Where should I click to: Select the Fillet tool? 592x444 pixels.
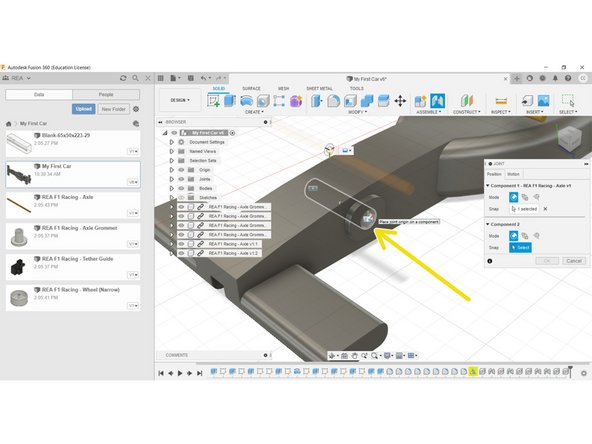(x=333, y=101)
